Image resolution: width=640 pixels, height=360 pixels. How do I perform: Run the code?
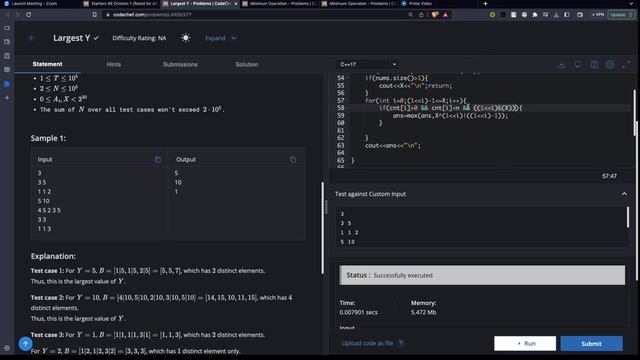[525, 343]
